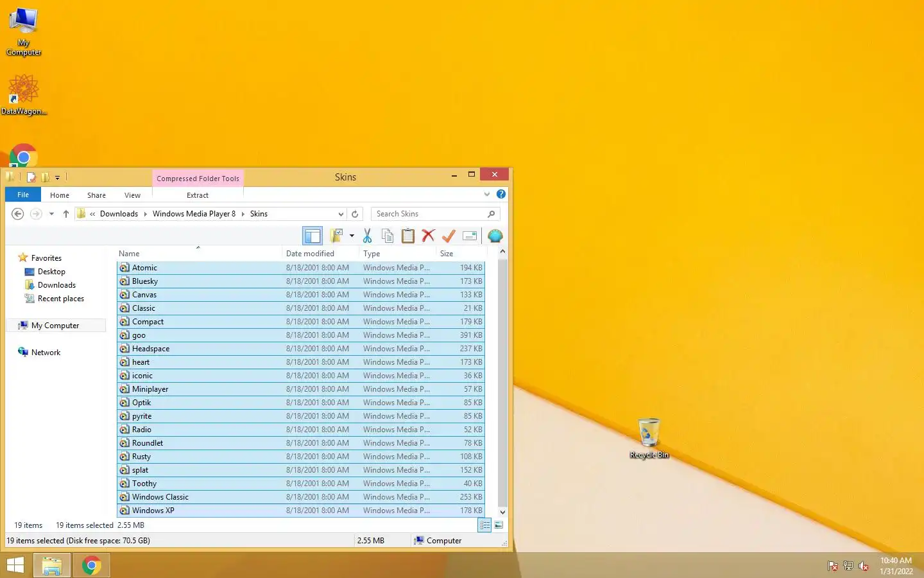Screen dimensions: 924x578
Task: Select the Headspace skin file
Action: click(x=301, y=349)
